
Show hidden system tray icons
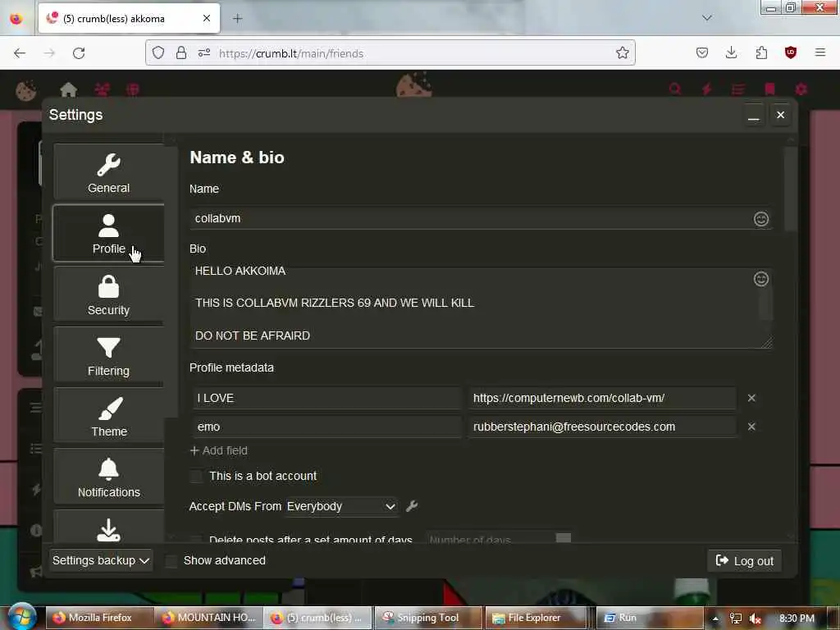[715, 619]
